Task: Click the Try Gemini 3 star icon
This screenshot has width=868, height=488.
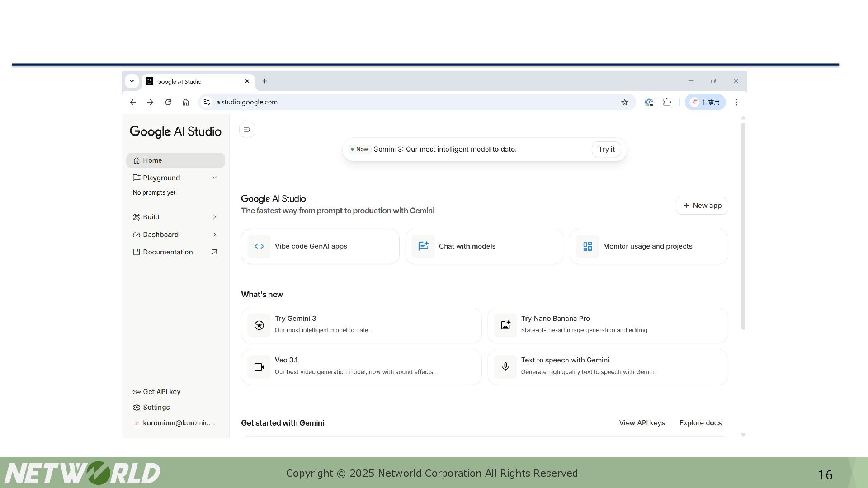Action: 259,325
